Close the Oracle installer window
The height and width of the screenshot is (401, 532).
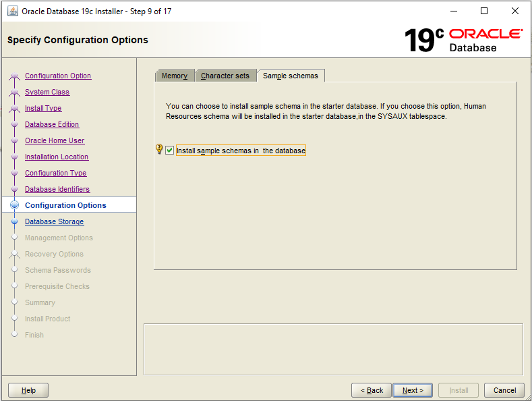[x=514, y=11]
